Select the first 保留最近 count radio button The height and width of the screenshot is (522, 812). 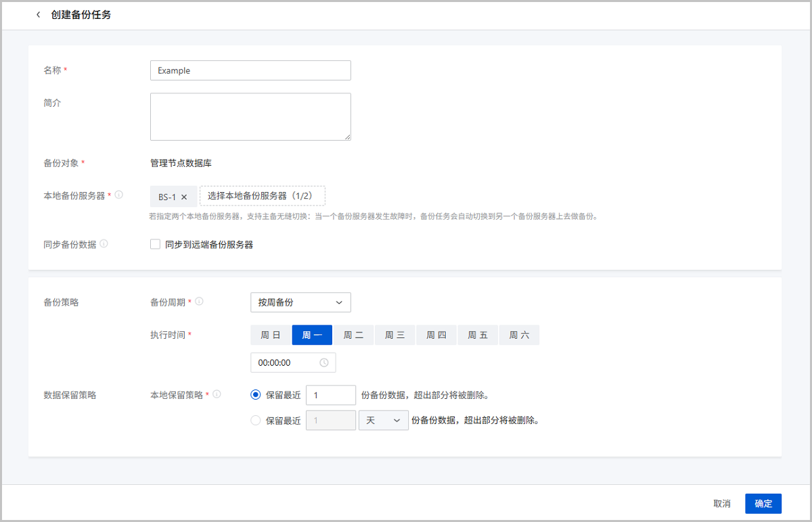(x=255, y=395)
